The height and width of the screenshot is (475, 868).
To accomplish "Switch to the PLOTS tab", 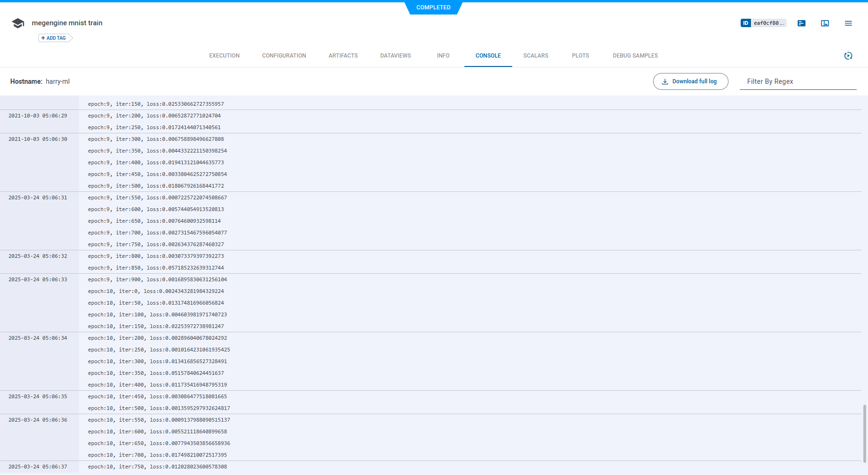I will (580, 56).
